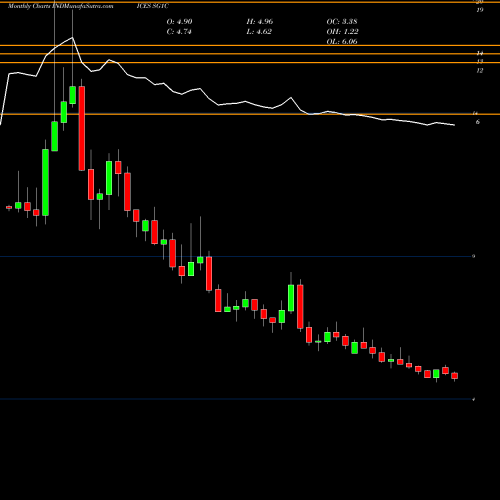Select the OC: 3.38 reading

pos(342,22)
